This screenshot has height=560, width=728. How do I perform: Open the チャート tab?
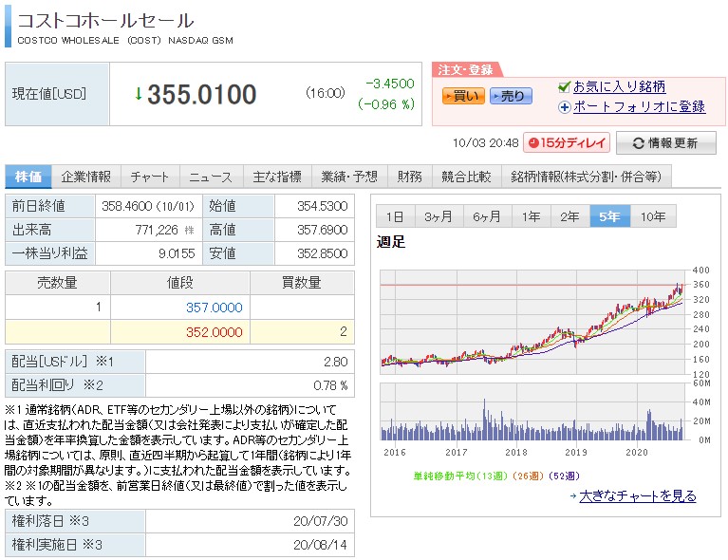150,177
